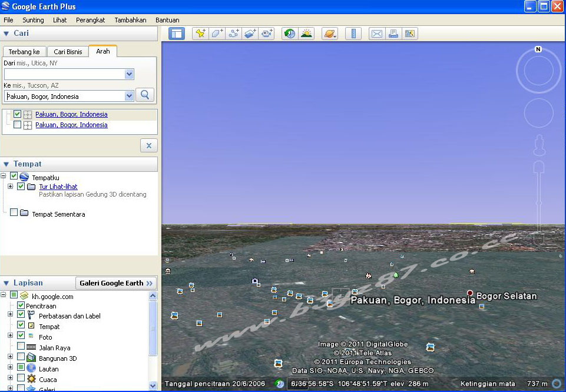566x392 pixels.
Task: Click the kh.google.com layers database icon
Action: pos(24,295)
